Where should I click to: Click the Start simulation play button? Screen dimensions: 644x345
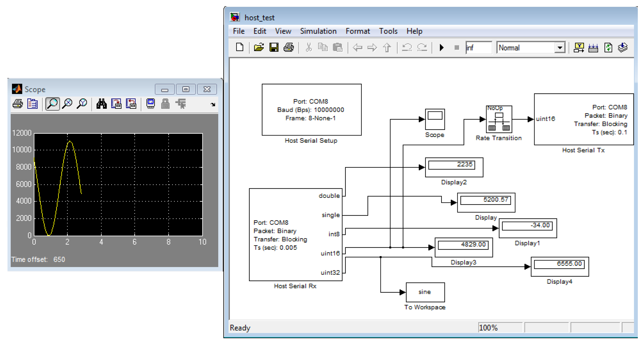tap(441, 47)
